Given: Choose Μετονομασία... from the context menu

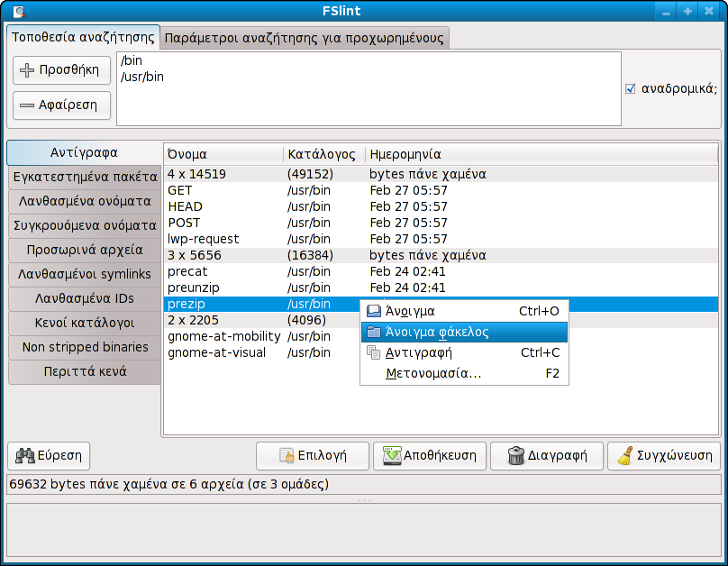Looking at the screenshot, I should point(464,373).
